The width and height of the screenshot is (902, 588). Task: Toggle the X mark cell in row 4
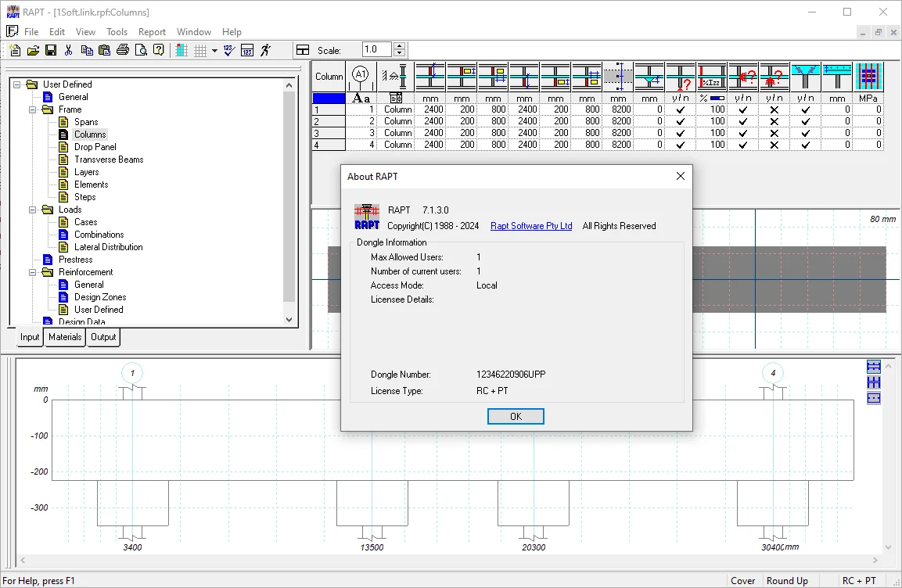tap(774, 145)
